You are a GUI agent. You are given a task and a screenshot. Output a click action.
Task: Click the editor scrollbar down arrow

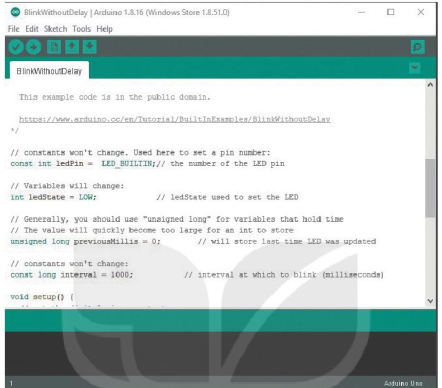pyautogui.click(x=430, y=301)
